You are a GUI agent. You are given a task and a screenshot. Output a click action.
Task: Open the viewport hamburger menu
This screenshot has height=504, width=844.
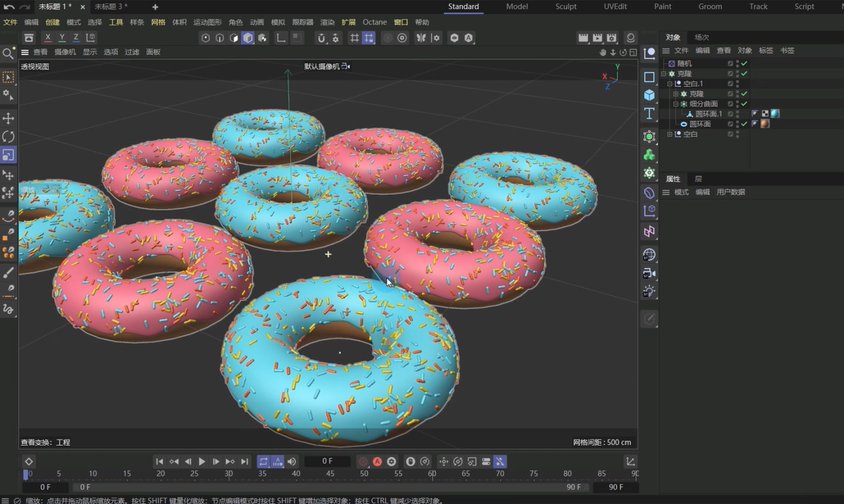[x=25, y=52]
